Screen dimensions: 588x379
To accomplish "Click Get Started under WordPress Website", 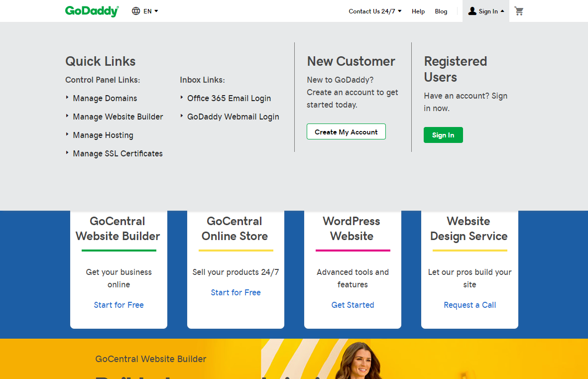I will pos(353,305).
